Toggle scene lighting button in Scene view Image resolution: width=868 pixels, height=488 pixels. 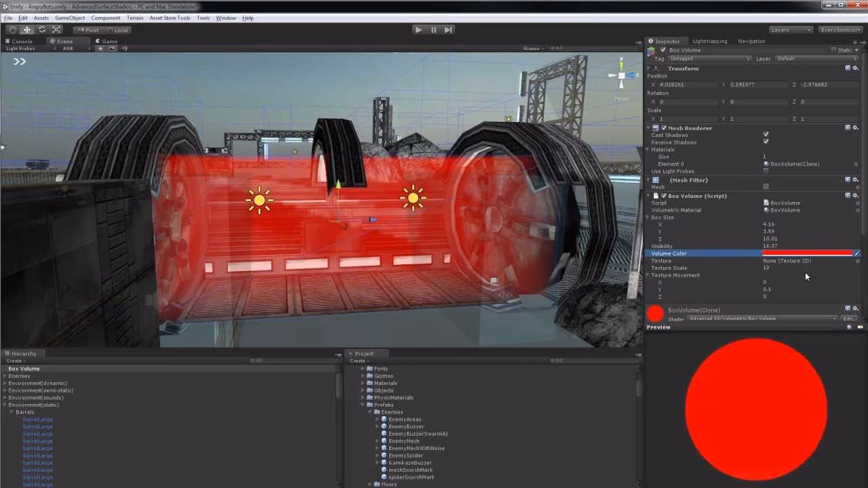pyautogui.click(x=100, y=49)
